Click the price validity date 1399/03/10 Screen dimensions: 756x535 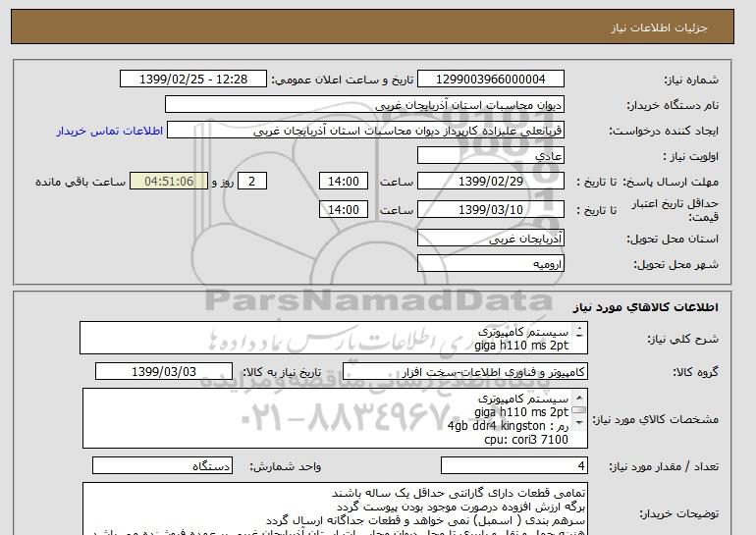click(490, 210)
